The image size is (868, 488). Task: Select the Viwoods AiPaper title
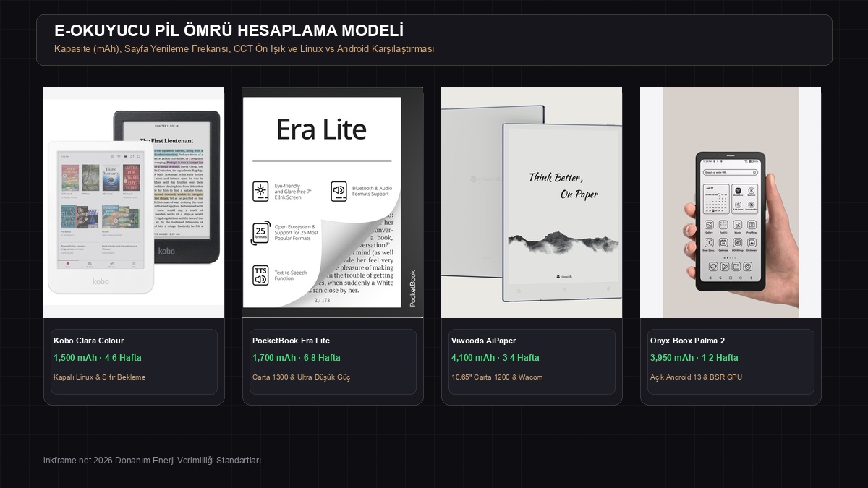point(483,341)
